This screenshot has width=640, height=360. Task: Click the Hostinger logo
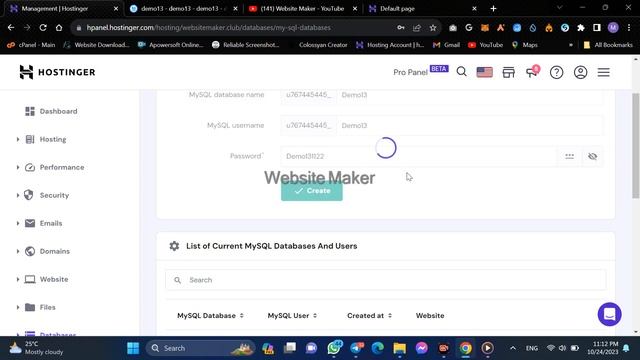coord(57,72)
